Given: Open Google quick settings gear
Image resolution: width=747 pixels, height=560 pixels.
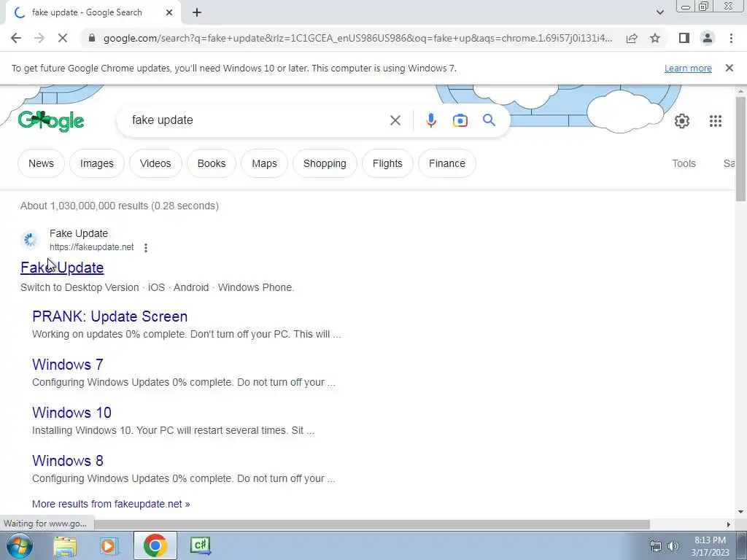Looking at the screenshot, I should tap(682, 121).
